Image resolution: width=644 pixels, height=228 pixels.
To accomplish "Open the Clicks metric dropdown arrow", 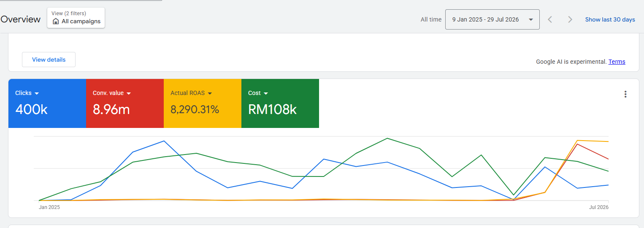I will (x=37, y=93).
